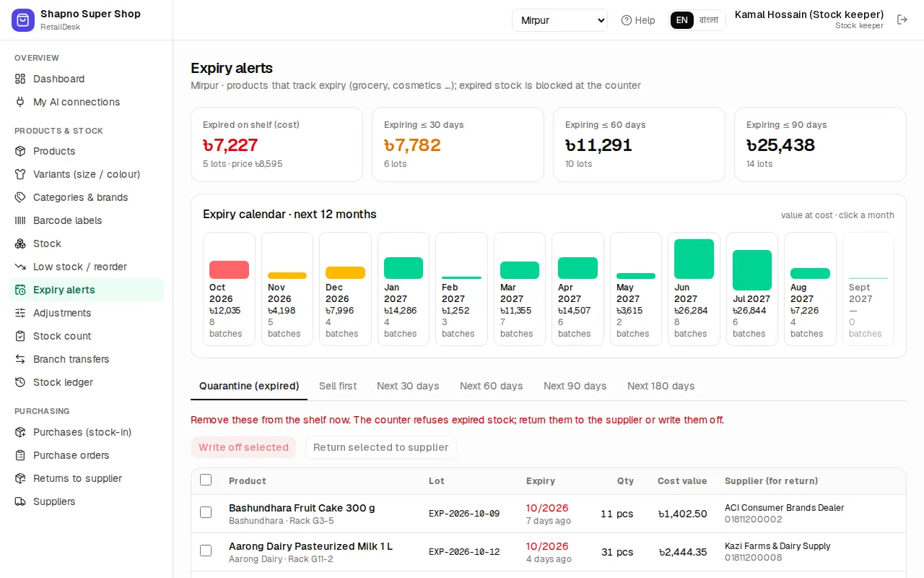Open Help from the top bar
Screen dimensions: 924x578
pos(638,20)
